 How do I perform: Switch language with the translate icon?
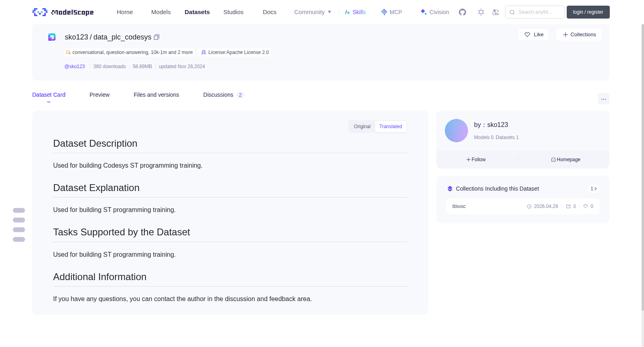tap(495, 12)
